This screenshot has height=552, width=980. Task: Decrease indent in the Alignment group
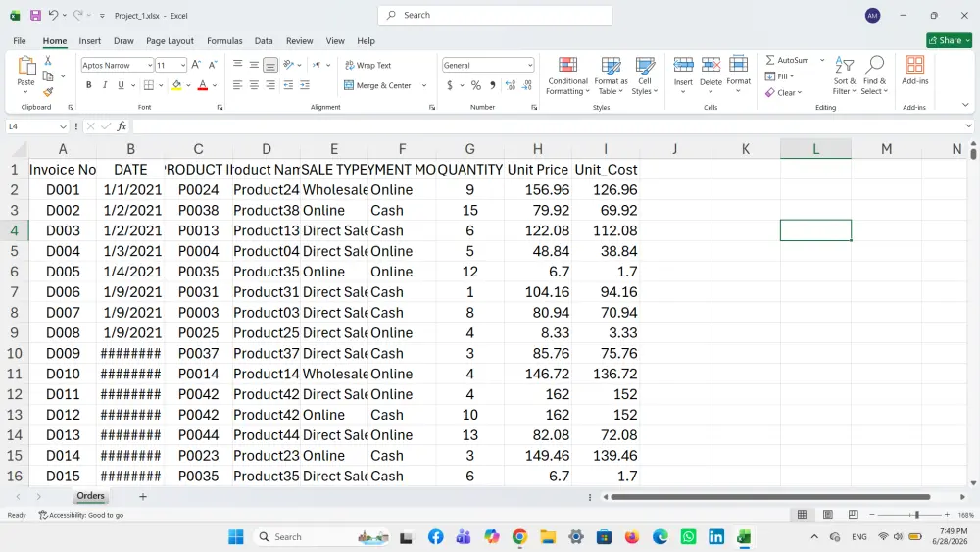[288, 85]
